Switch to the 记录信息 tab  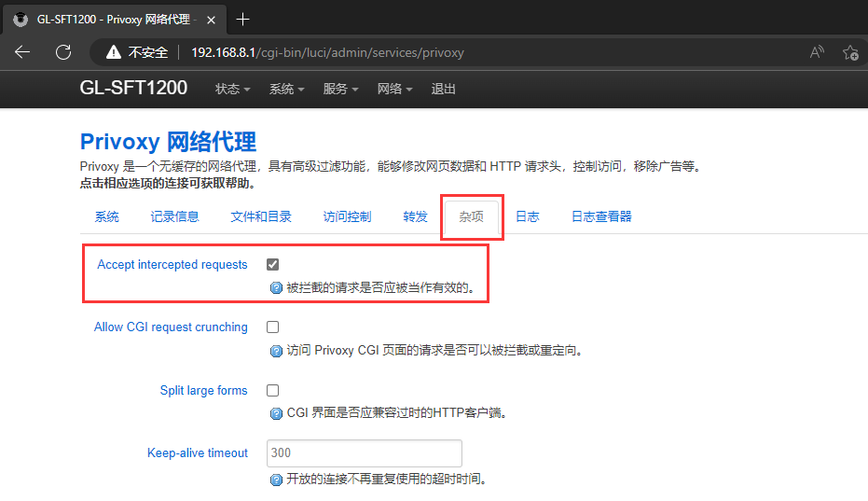pyautogui.click(x=174, y=216)
